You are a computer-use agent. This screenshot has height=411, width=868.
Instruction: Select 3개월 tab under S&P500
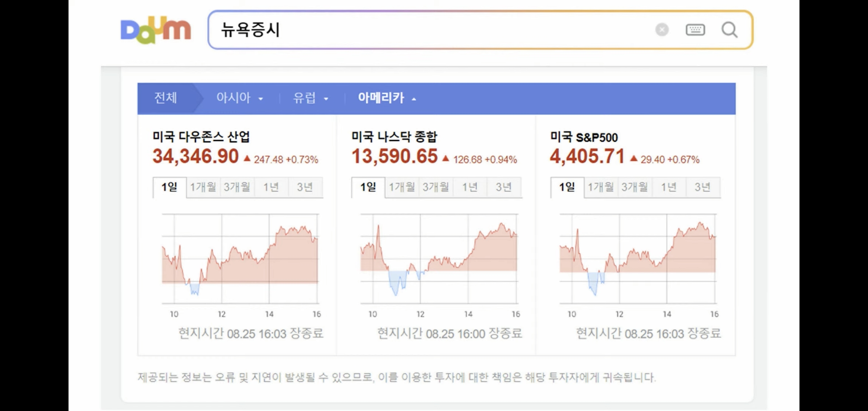coord(635,187)
